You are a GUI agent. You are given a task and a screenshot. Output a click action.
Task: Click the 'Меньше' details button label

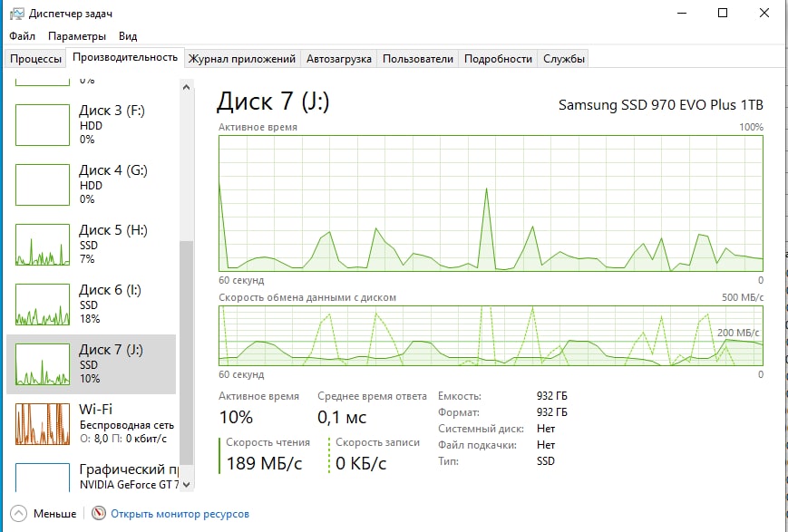tap(55, 514)
